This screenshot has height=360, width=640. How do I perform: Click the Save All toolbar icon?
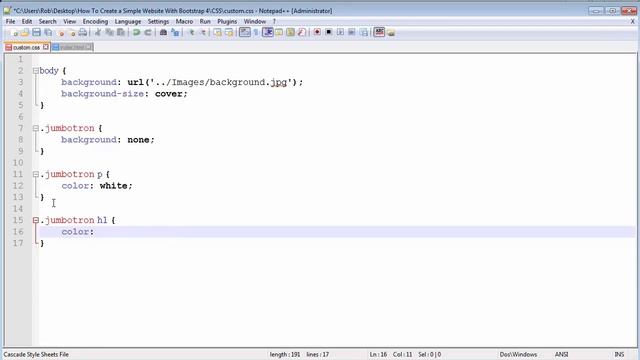(48, 32)
